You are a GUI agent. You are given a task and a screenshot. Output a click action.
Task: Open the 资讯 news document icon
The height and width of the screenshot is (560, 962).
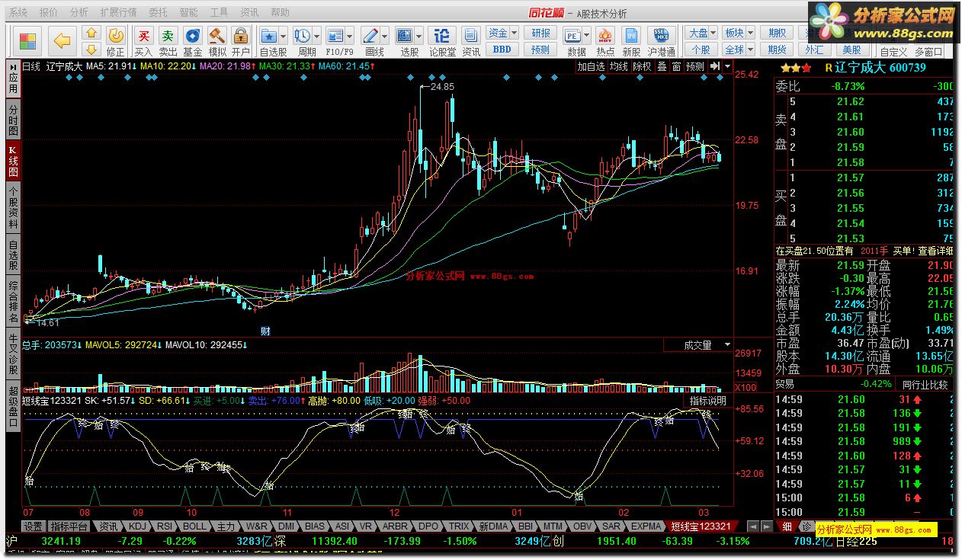click(x=471, y=36)
